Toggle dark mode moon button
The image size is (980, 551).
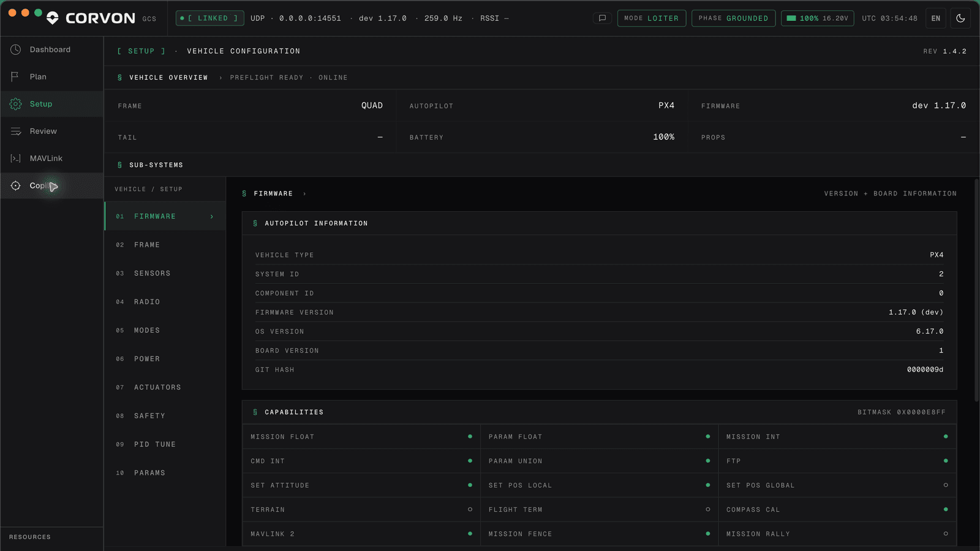pyautogui.click(x=960, y=18)
